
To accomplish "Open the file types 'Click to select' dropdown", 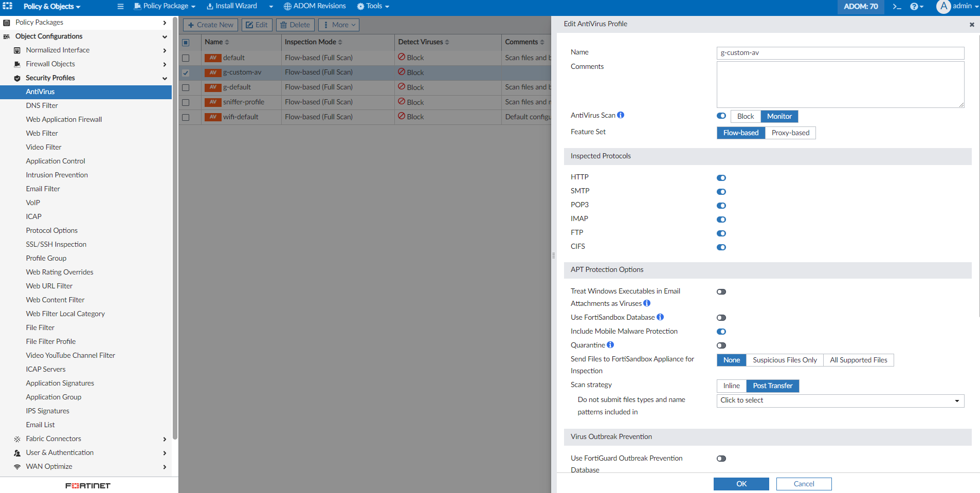I will 840,400.
